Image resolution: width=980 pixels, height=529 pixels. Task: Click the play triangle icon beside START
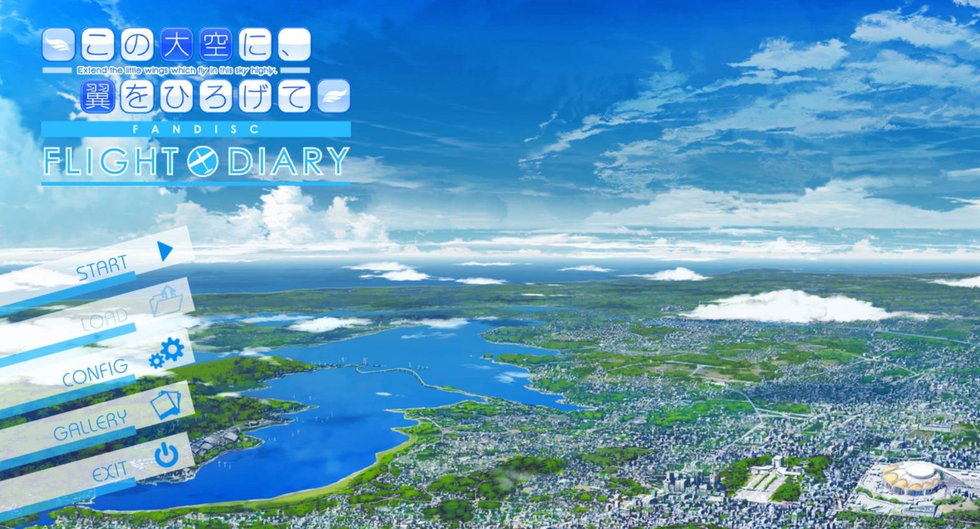coord(165,250)
